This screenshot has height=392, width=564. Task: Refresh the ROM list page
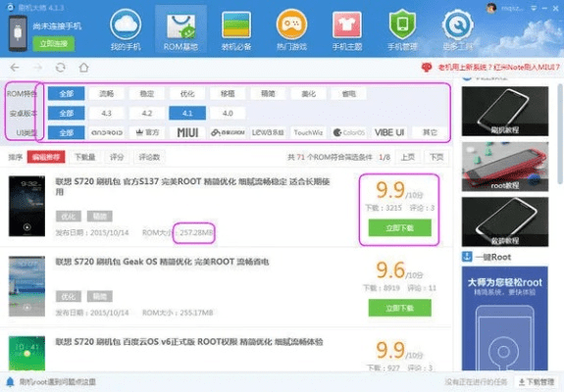point(61,68)
